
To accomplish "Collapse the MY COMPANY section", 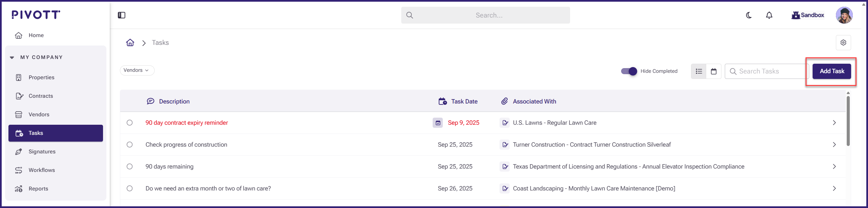I will click(x=12, y=57).
